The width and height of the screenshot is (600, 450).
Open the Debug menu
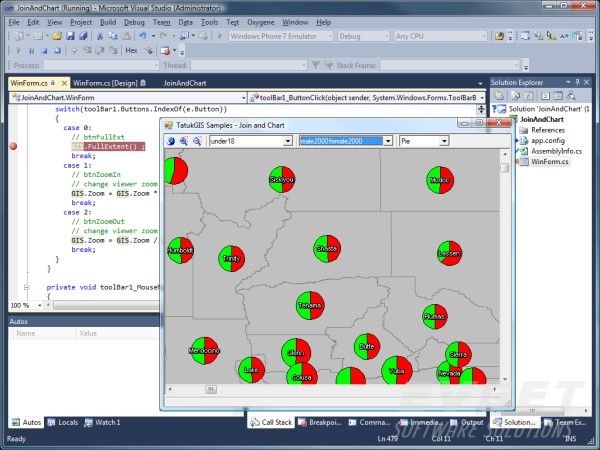(134, 22)
